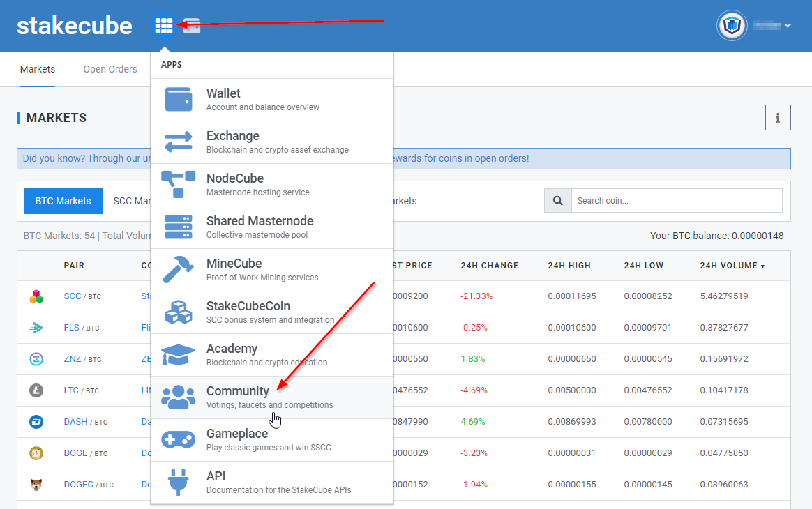Click the NodeCube icon
Viewport: 812px width, 509px height.
click(x=178, y=184)
